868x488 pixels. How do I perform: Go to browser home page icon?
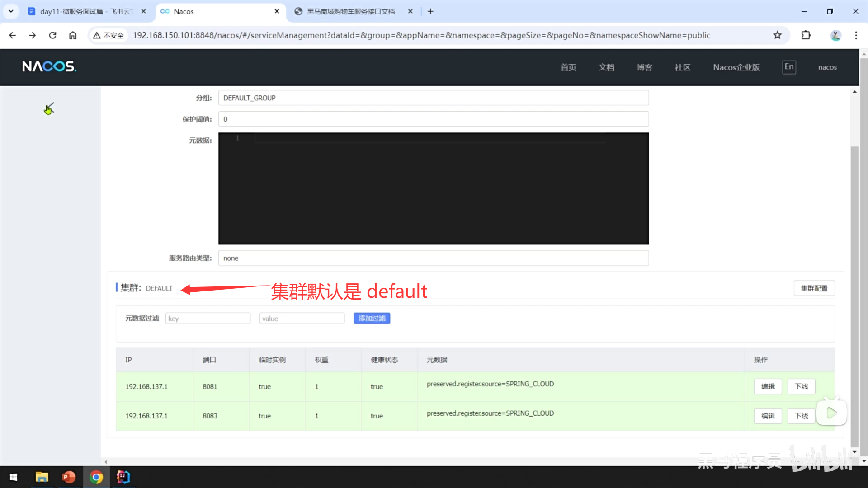tap(73, 35)
